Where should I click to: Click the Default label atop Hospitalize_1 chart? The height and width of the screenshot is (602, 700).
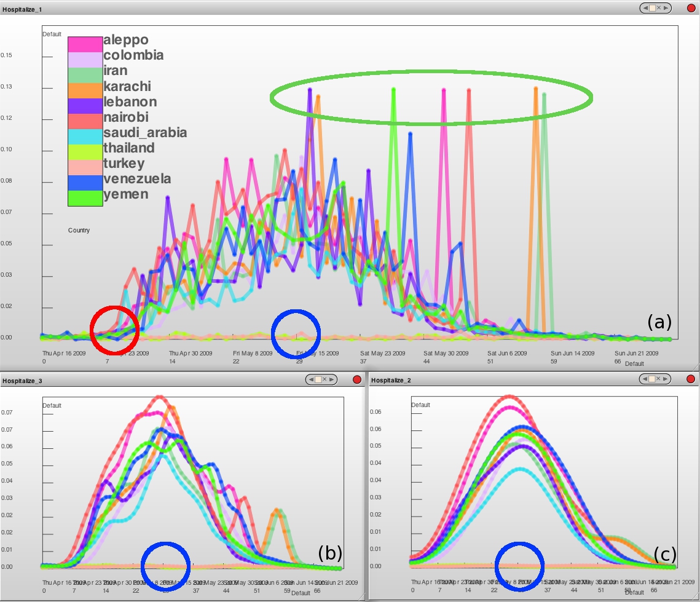click(x=52, y=34)
